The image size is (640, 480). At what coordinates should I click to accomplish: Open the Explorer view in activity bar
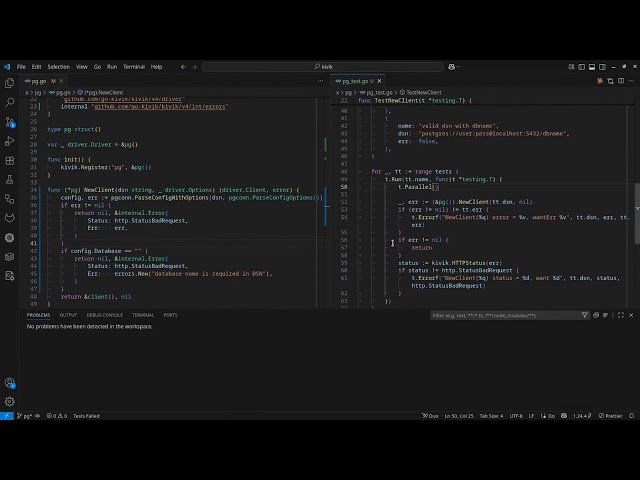point(9,83)
